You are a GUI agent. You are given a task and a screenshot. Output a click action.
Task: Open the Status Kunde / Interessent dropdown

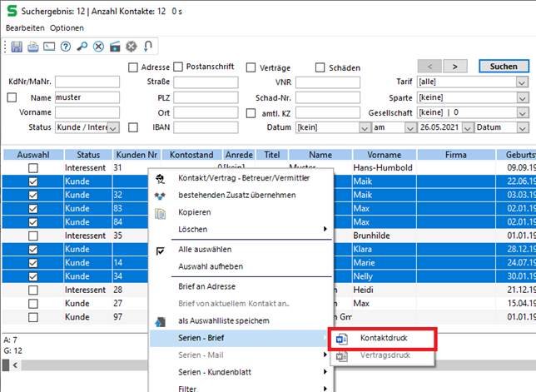tap(114, 127)
